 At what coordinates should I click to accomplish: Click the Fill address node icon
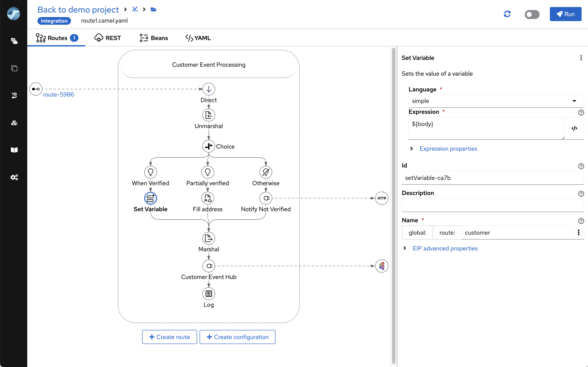[208, 198]
